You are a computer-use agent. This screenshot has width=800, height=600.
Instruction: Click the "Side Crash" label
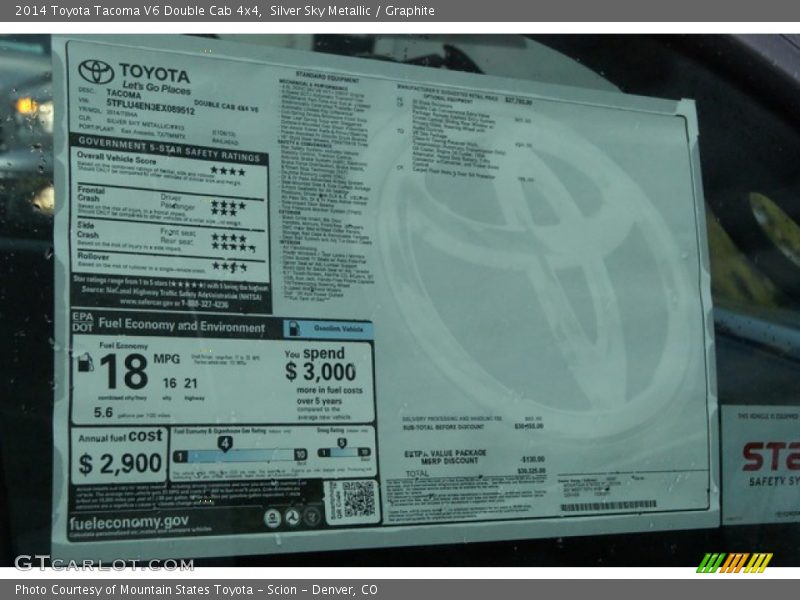click(88, 230)
